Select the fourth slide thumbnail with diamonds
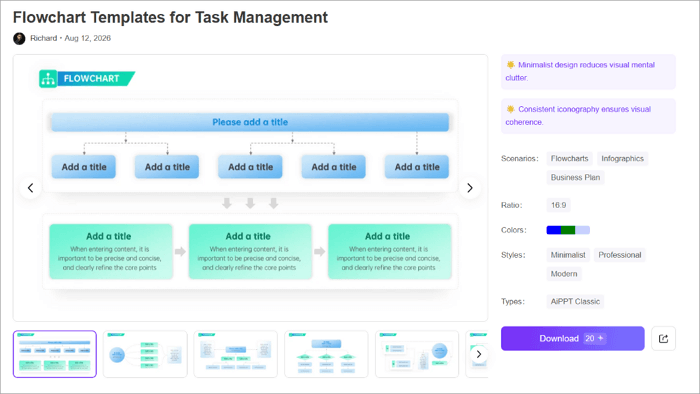Screen dimensions: 700x394 tap(327, 354)
